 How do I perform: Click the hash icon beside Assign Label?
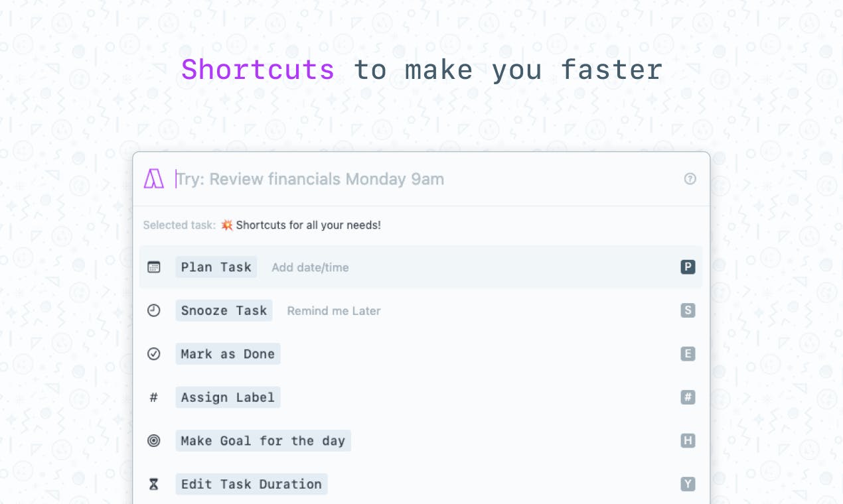[x=154, y=398]
